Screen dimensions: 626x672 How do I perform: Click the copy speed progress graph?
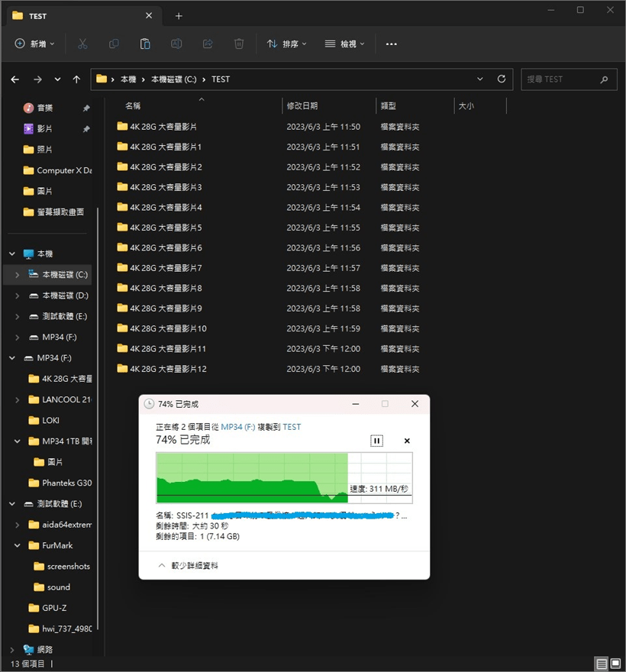click(x=284, y=477)
